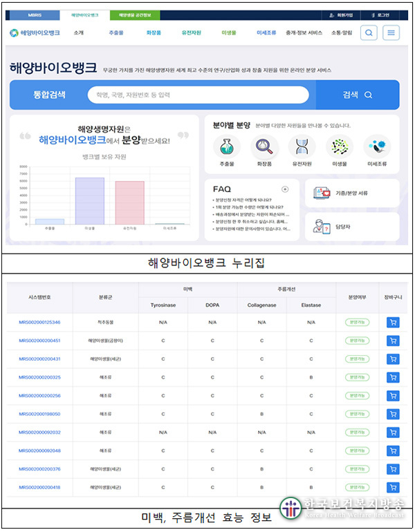The width and height of the screenshot is (415, 532).
Task: Click 분양가능 badge for MRS002000200418
Action: tap(358, 487)
